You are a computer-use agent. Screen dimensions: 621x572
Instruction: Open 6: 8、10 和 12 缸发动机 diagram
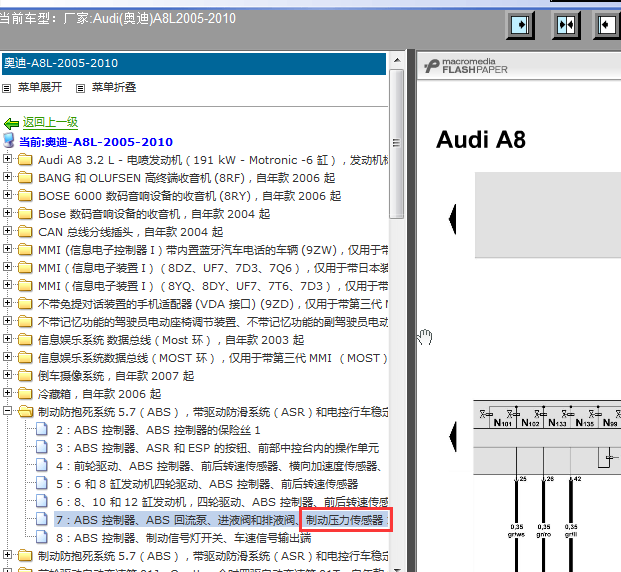(x=222, y=502)
